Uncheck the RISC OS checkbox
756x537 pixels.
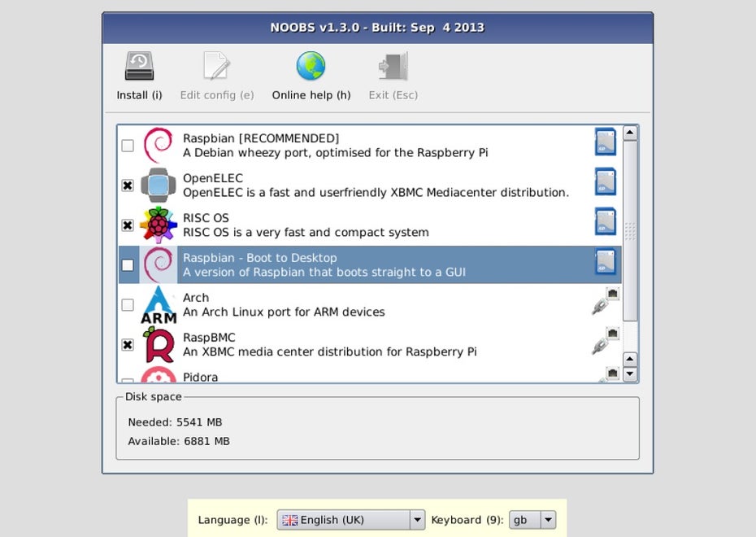(x=128, y=225)
